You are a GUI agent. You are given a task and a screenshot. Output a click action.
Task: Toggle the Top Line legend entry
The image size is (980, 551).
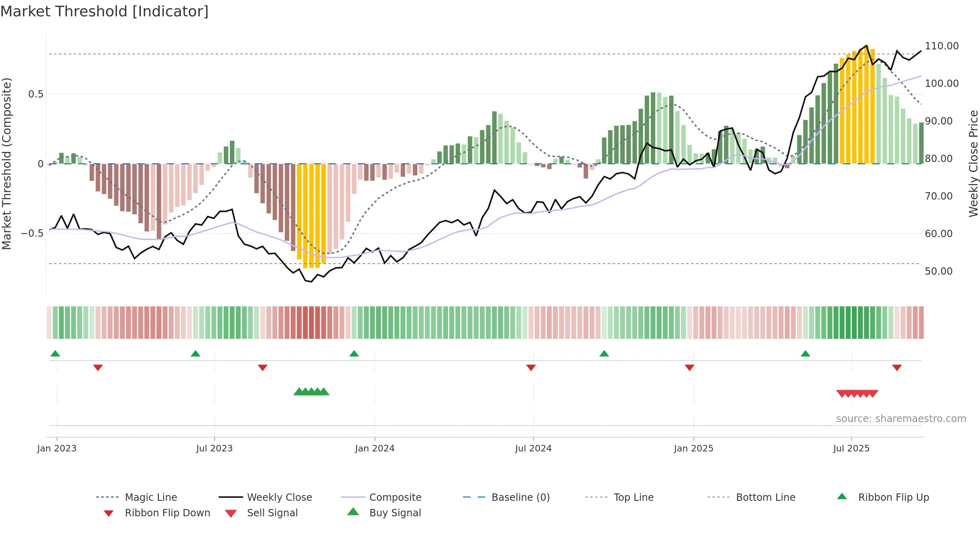click(619, 497)
